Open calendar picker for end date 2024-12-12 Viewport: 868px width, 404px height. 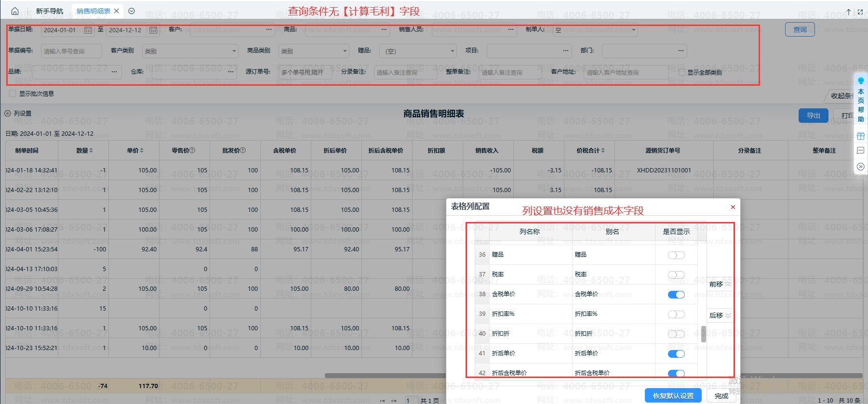pos(153,30)
